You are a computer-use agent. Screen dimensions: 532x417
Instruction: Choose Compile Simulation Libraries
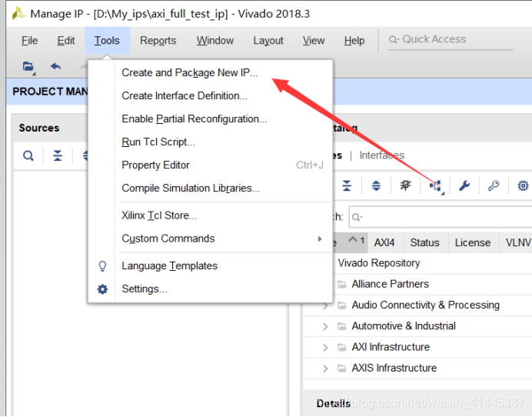191,188
